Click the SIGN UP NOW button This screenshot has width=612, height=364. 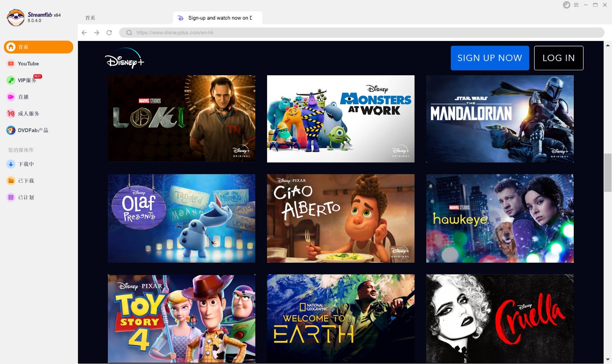(490, 58)
